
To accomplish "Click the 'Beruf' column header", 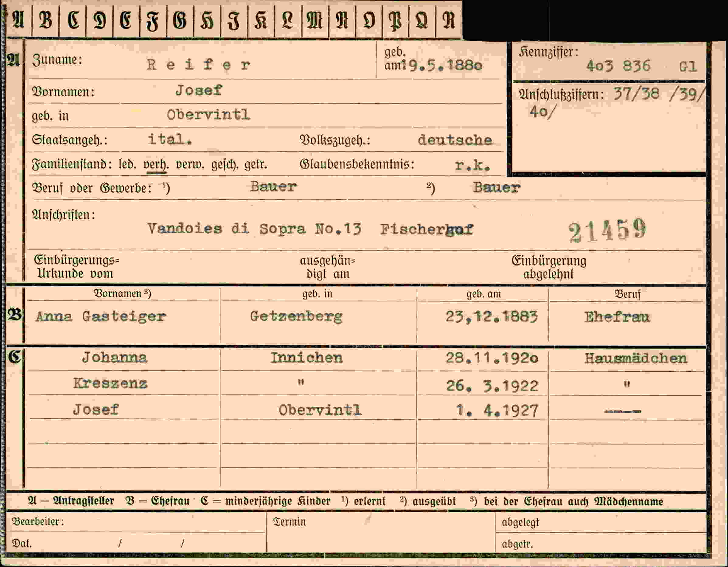I will pos(628,294).
